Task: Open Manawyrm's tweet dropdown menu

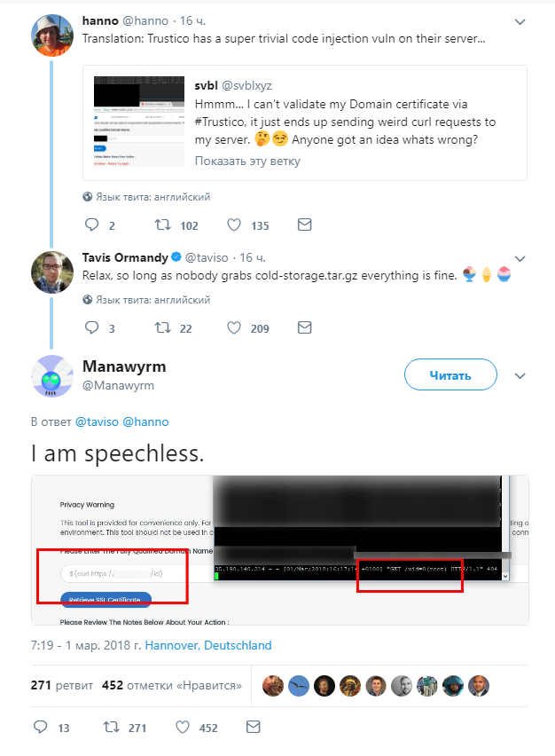Action: pyautogui.click(x=520, y=374)
